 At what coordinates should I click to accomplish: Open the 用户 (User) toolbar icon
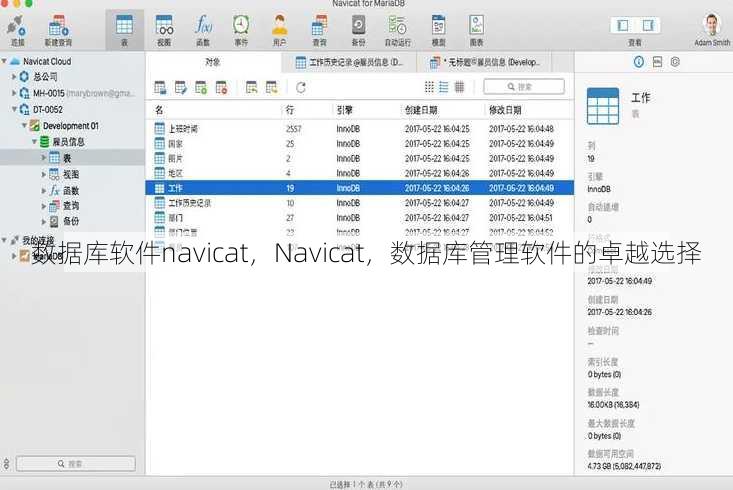pos(280,24)
